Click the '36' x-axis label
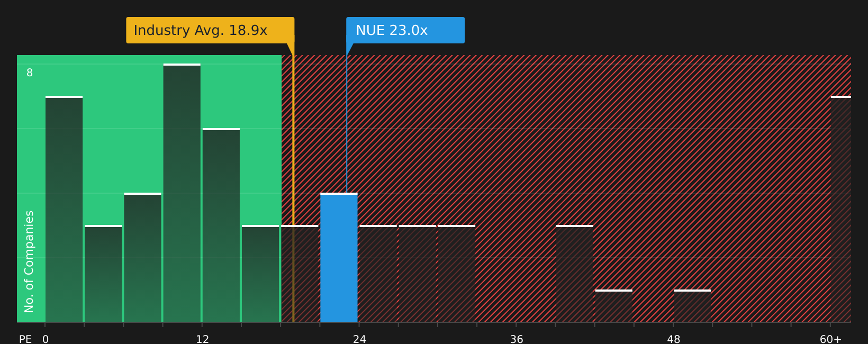The height and width of the screenshot is (344, 868). tap(517, 339)
